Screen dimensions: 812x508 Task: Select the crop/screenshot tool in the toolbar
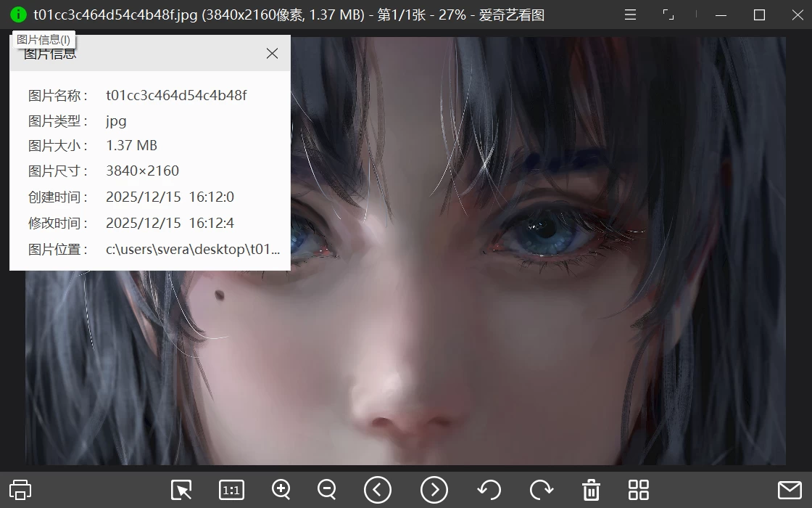(x=181, y=490)
